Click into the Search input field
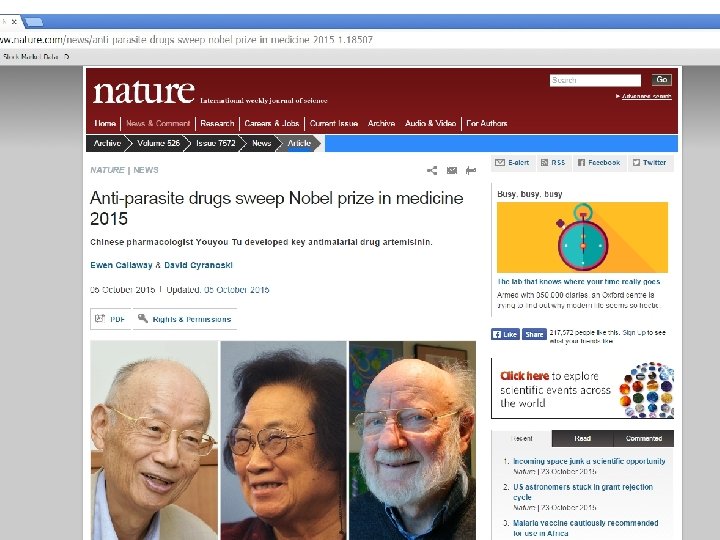 595,80
